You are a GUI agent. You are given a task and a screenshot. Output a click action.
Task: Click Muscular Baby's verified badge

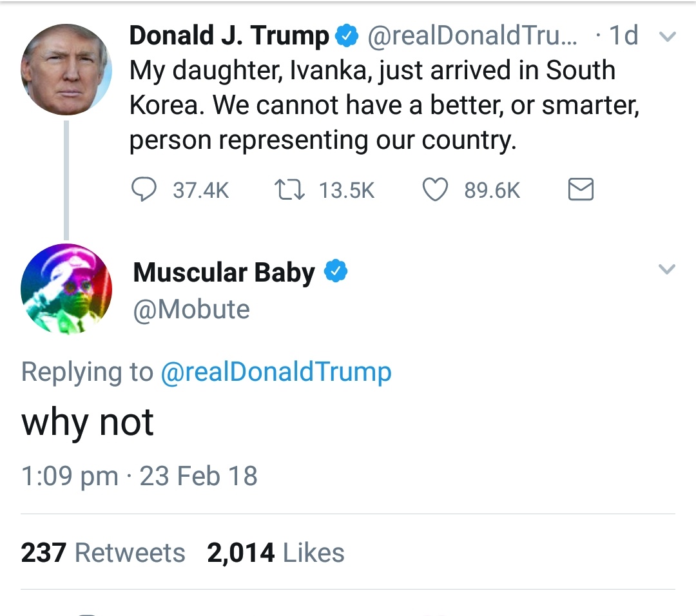[x=335, y=272]
